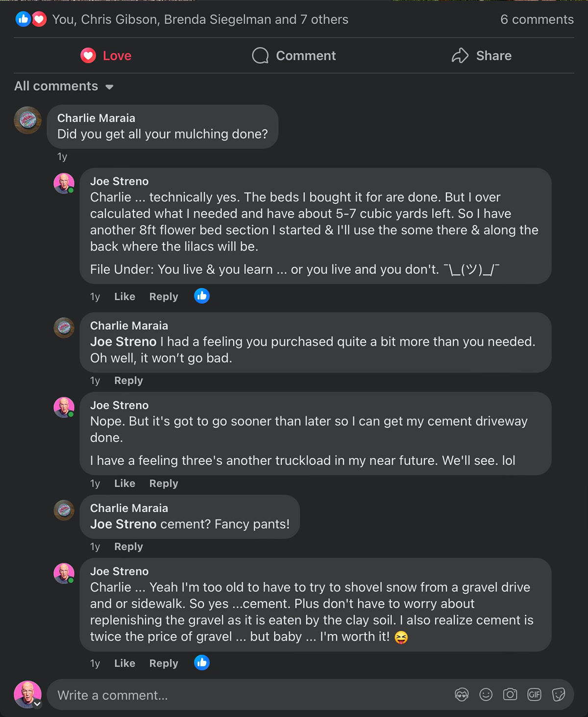This screenshot has width=588, height=717.
Task: Reply to Charlie's Fancy pants comment
Action: click(128, 546)
